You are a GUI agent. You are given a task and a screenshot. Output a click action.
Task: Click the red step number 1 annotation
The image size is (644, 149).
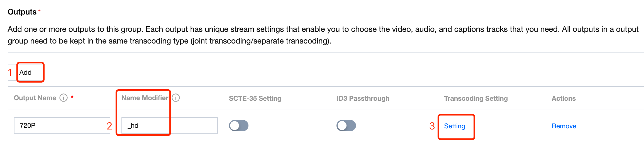[10, 73]
